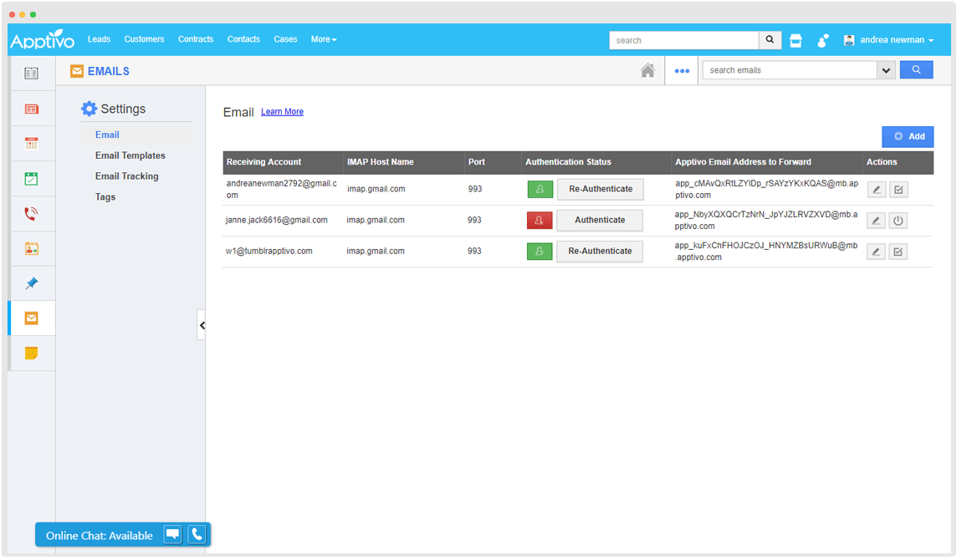This screenshot has width=962, height=560.
Task: Toggle checkmark action for w1@tumblrapptivo.com account
Action: [x=898, y=252]
